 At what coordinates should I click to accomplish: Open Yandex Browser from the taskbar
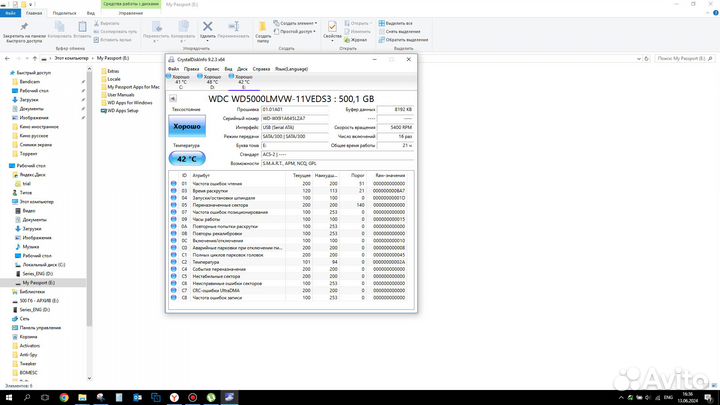pyautogui.click(x=174, y=398)
